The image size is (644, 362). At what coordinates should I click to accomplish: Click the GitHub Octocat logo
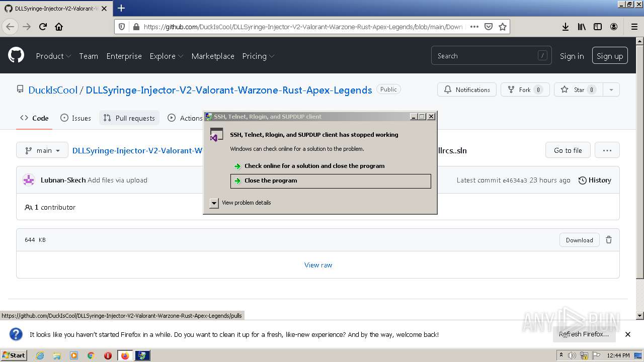tap(16, 55)
